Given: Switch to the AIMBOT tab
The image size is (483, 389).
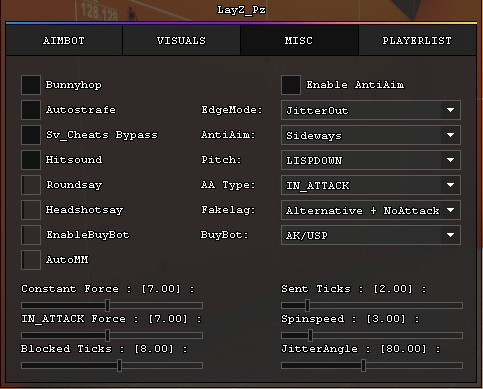Looking at the screenshot, I should (x=64, y=40).
